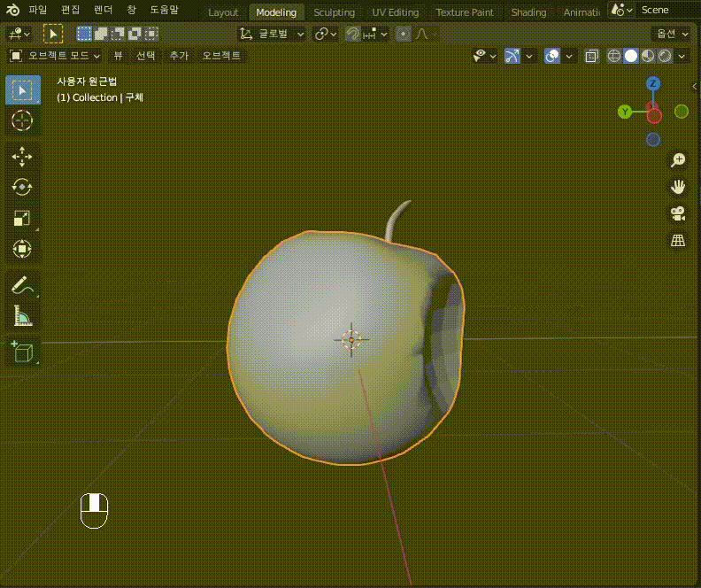This screenshot has height=588, width=701.
Task: Open the 창 menu
Action: [131, 10]
